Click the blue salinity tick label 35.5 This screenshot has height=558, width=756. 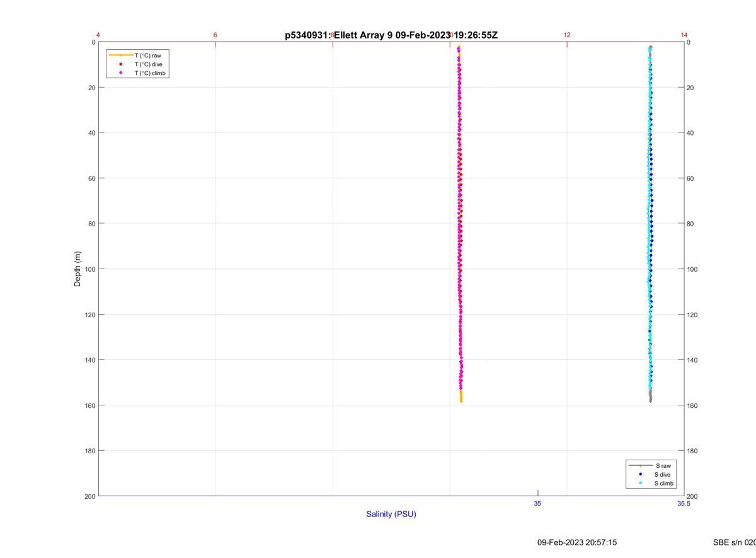point(684,503)
